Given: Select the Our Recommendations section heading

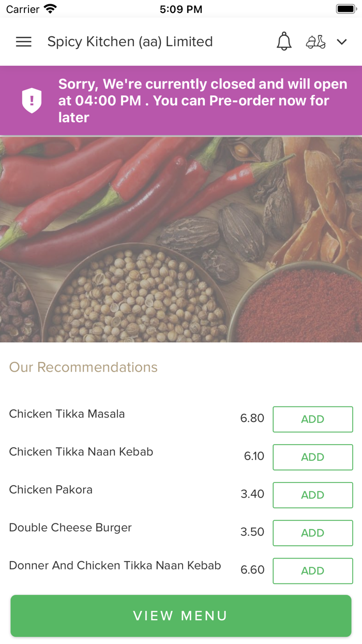Looking at the screenshot, I should pos(83,367).
